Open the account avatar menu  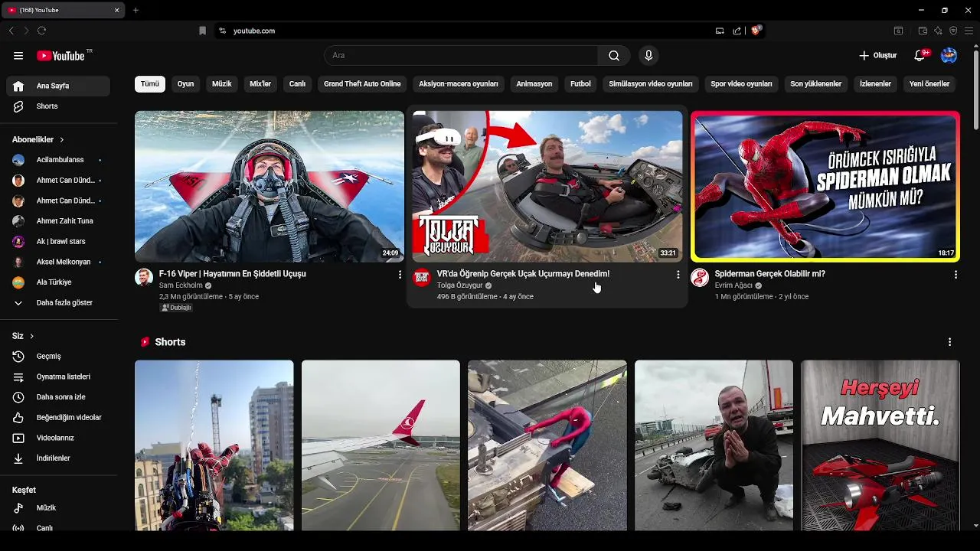click(x=949, y=56)
